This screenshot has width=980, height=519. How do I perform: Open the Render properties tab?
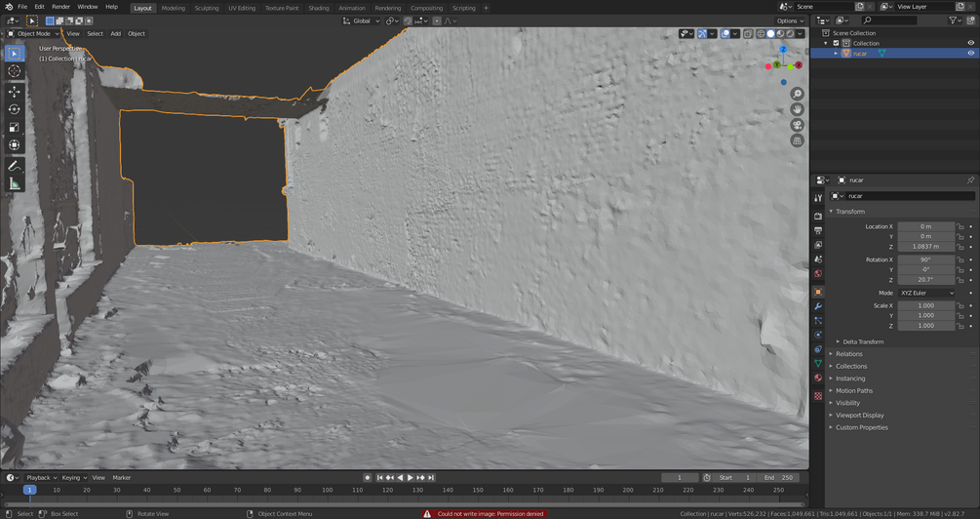(818, 216)
